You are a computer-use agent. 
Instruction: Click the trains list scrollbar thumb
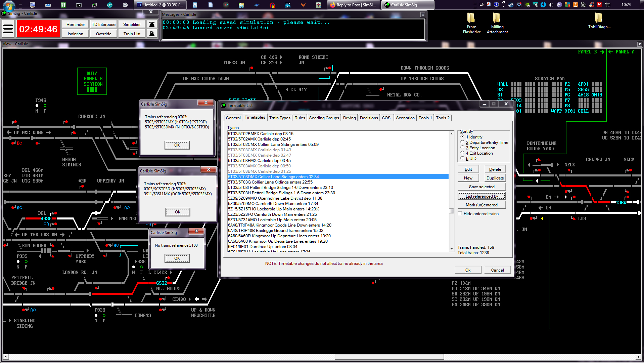click(x=451, y=211)
